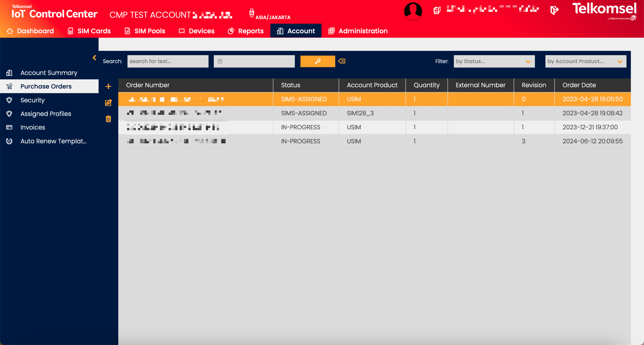Open the SIM Cards tab
The width and height of the screenshot is (644, 345).
pos(89,31)
